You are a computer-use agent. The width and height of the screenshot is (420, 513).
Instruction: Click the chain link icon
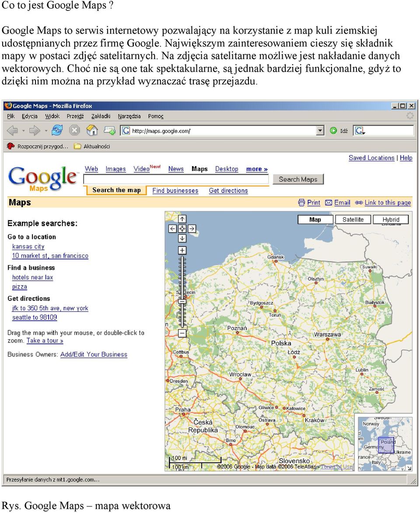(359, 203)
